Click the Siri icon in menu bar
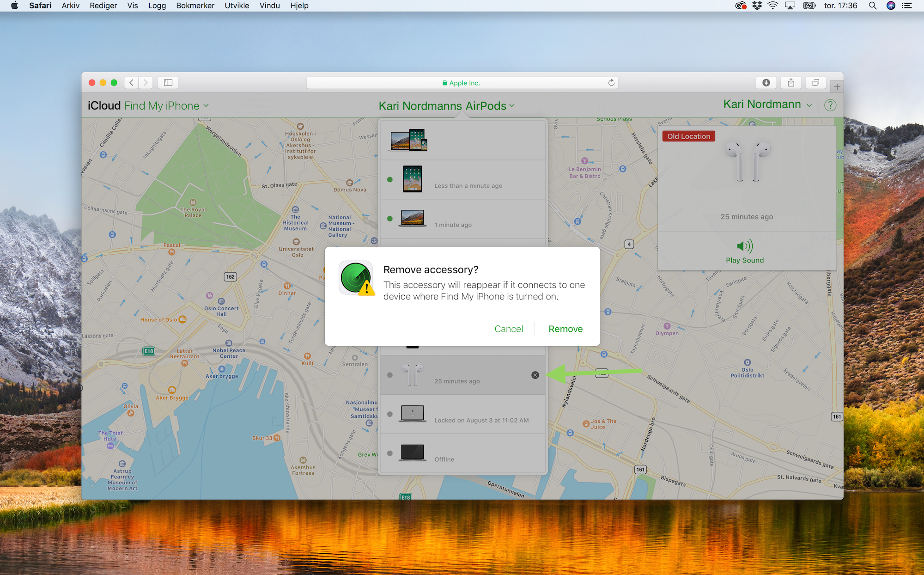Image resolution: width=924 pixels, height=575 pixels. click(891, 6)
